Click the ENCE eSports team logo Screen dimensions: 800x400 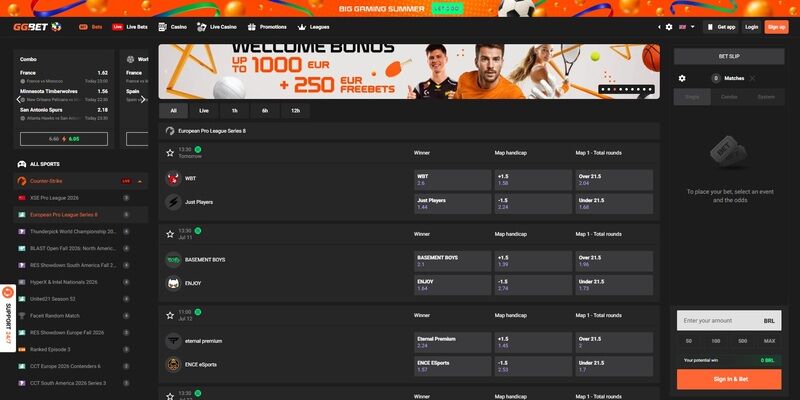tap(173, 365)
